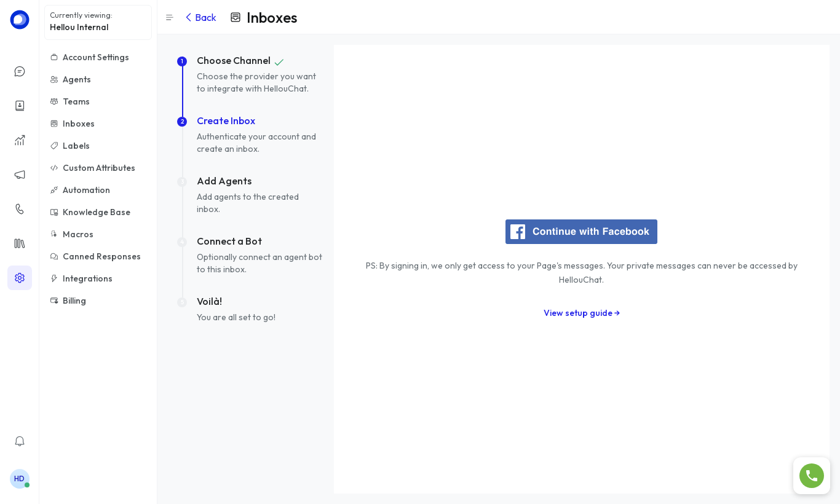The height and width of the screenshot is (504, 840).
Task: Open Conversations chat bubble icon
Action: 20,71
